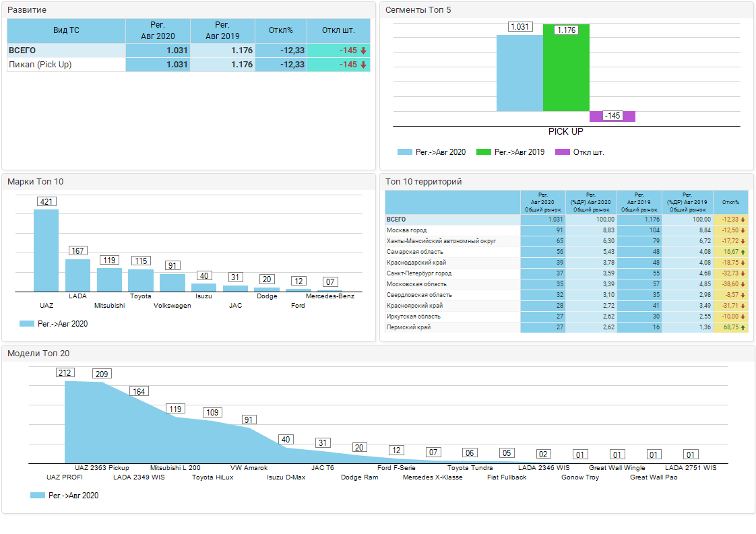The image size is (756, 534).
Task: Sort by Откл% header in Развитие table
Action: tap(280, 30)
